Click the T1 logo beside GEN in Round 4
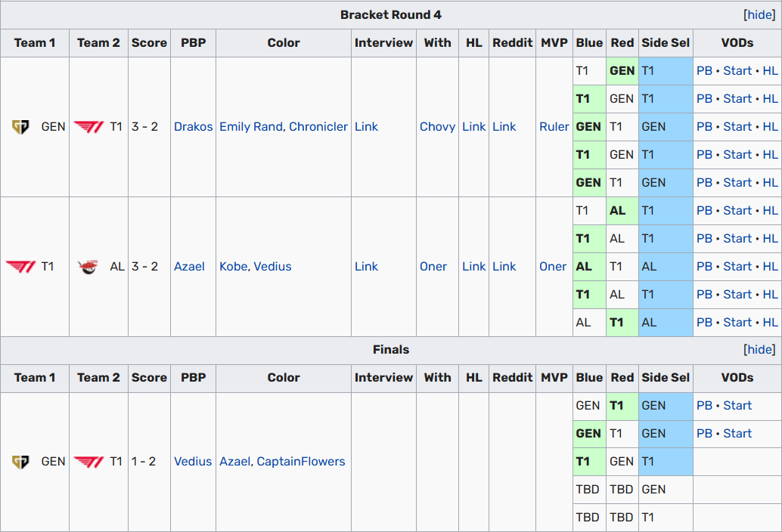This screenshot has height=532, width=782. click(x=88, y=127)
